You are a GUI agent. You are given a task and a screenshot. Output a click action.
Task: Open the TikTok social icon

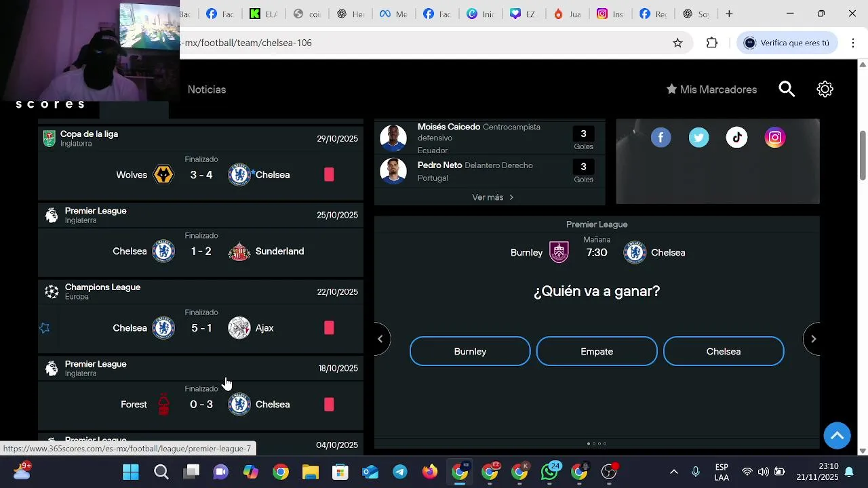736,138
